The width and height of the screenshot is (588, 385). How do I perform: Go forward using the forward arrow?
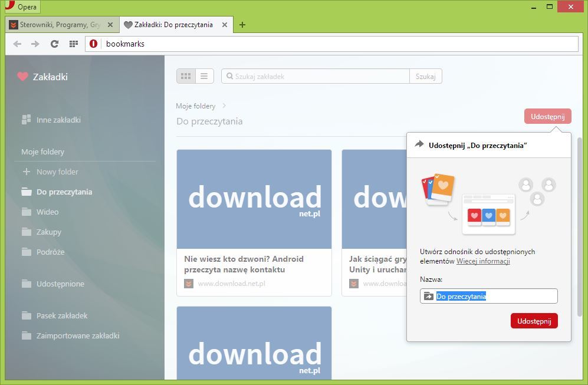[35, 44]
